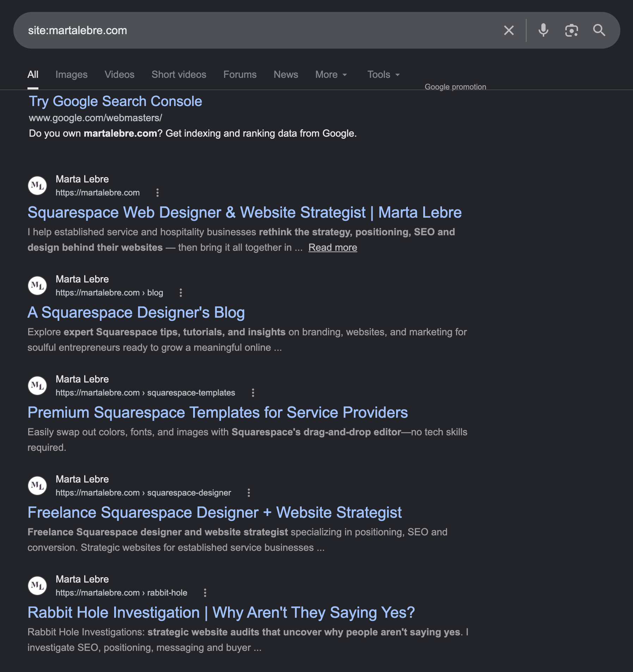Switch to the Videos tab
The height and width of the screenshot is (672, 633).
point(119,75)
